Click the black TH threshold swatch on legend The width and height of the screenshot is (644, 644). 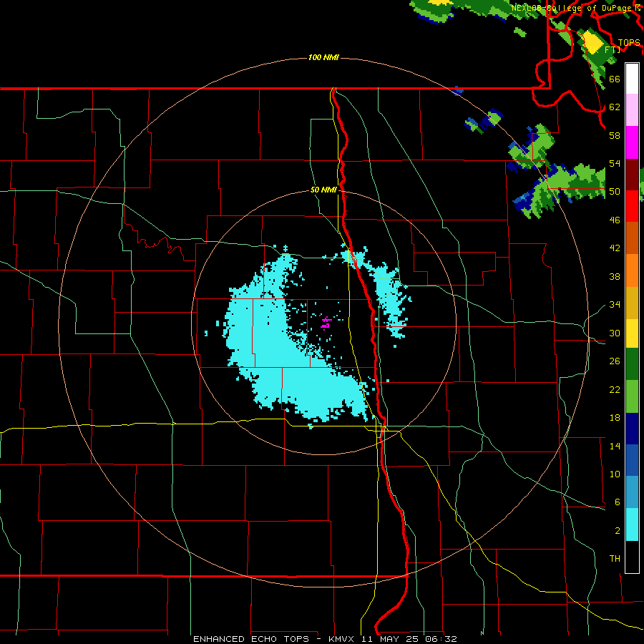(632, 557)
